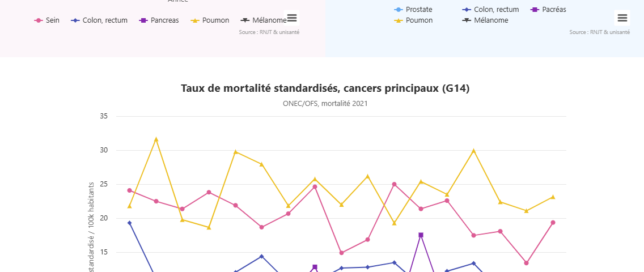This screenshot has width=644, height=272.
Task: Open the blue panel's chart hamburger menu
Action: pos(622,18)
